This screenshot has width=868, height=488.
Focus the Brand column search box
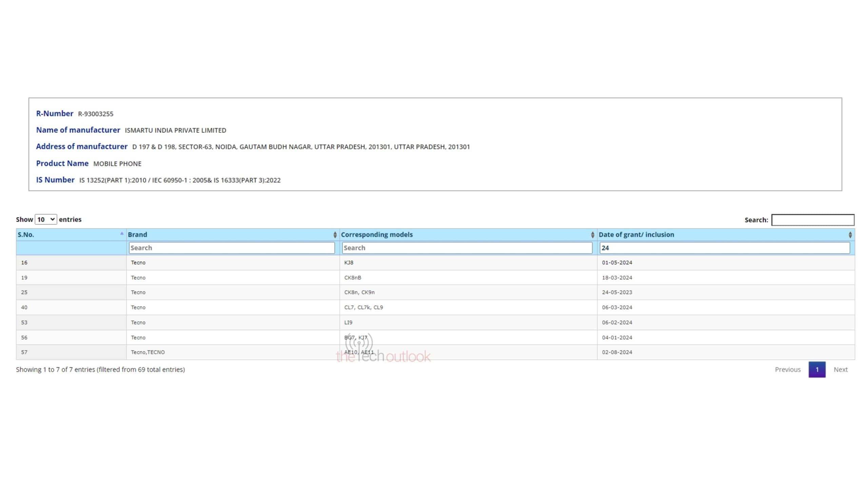click(x=232, y=248)
